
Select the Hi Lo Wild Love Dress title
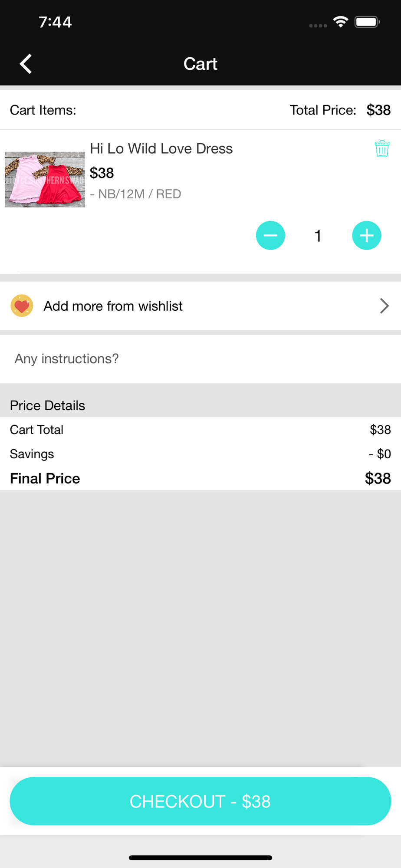[161, 149]
